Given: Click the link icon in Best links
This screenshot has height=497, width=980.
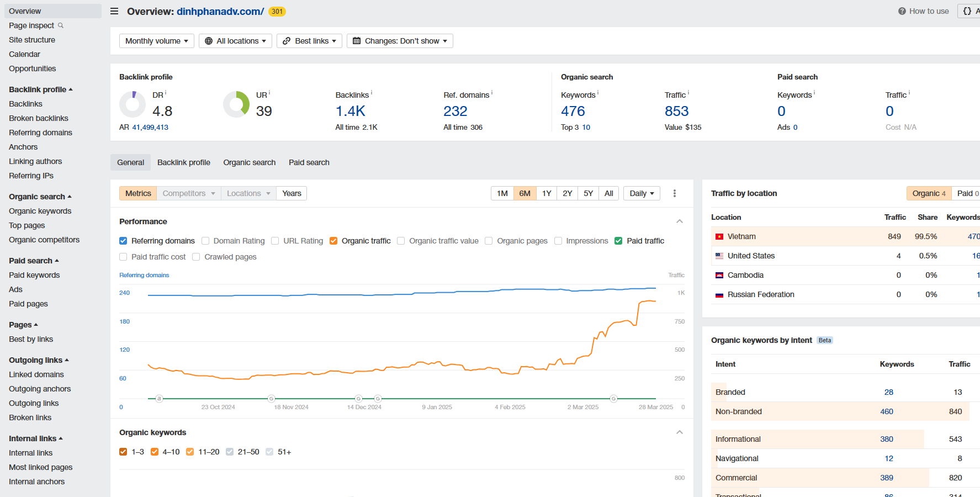Looking at the screenshot, I should point(287,41).
